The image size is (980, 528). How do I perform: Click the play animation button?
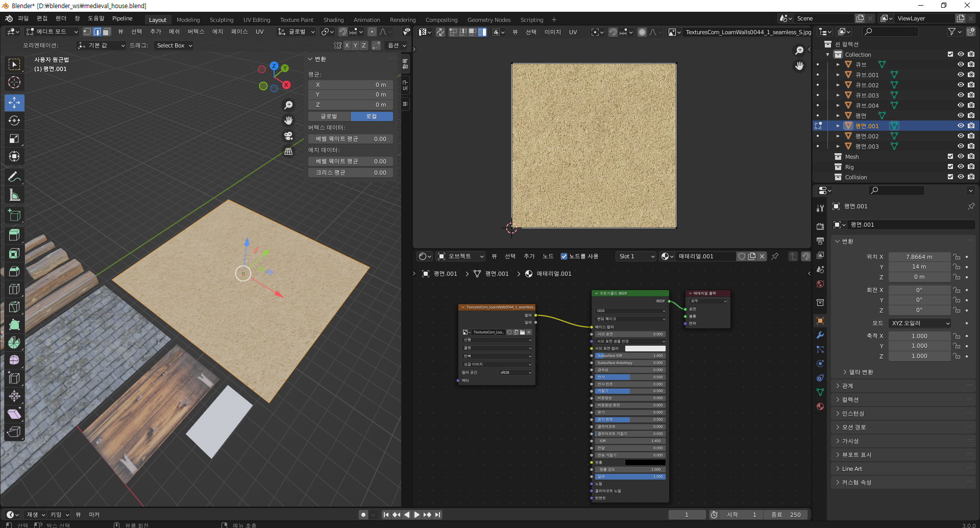tap(417, 515)
